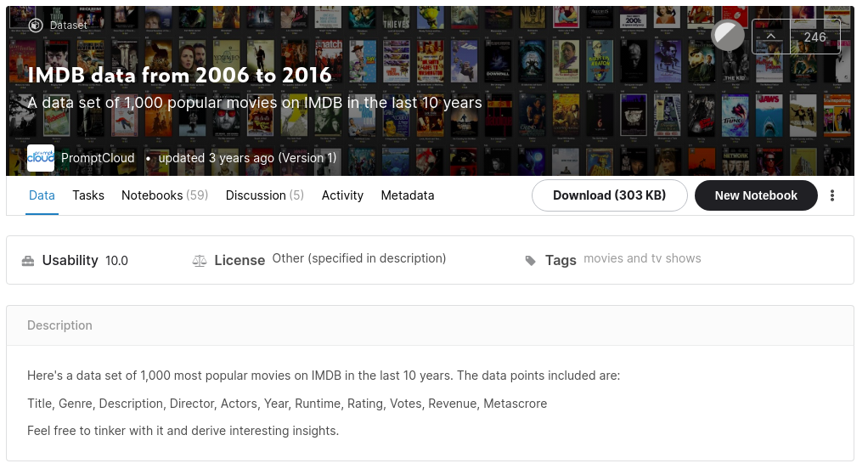
Task: Open the Activity tab
Action: tap(342, 195)
